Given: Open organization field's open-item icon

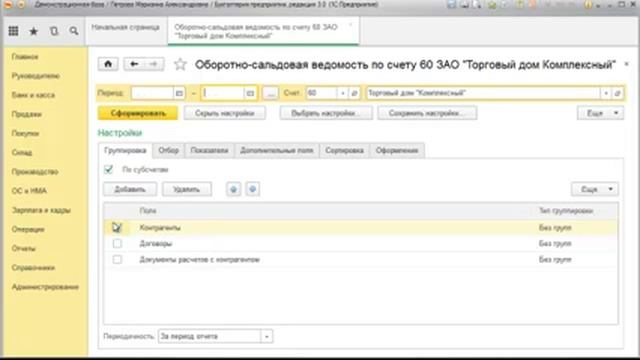Looking at the screenshot, I should click(617, 93).
